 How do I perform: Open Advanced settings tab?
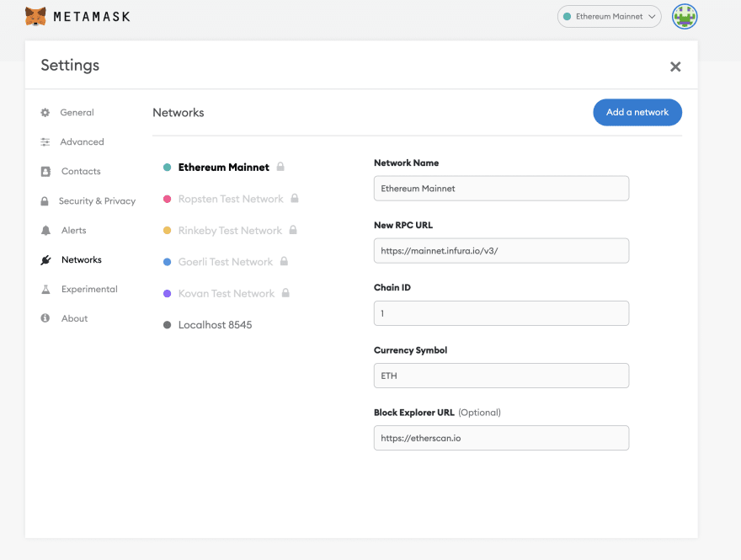[x=82, y=141]
